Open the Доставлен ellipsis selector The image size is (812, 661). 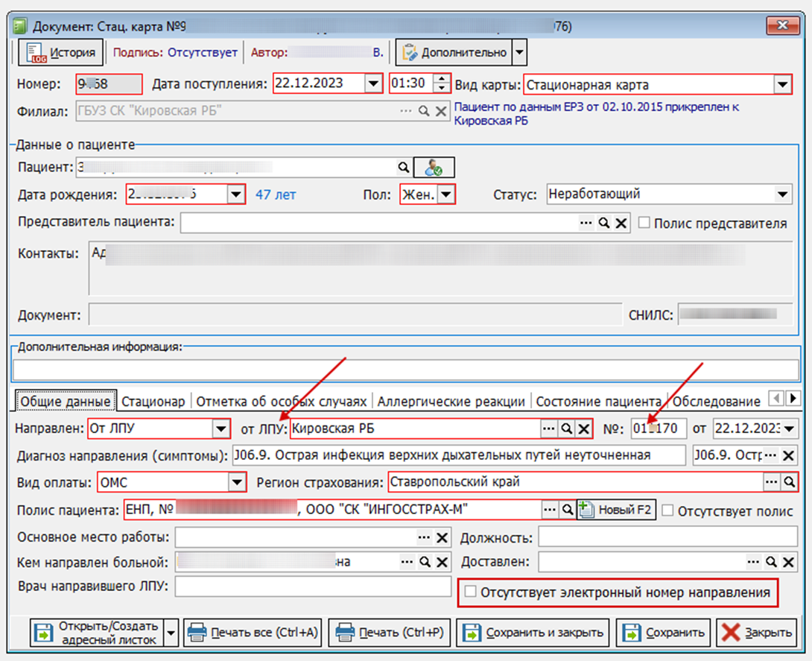[x=753, y=562]
